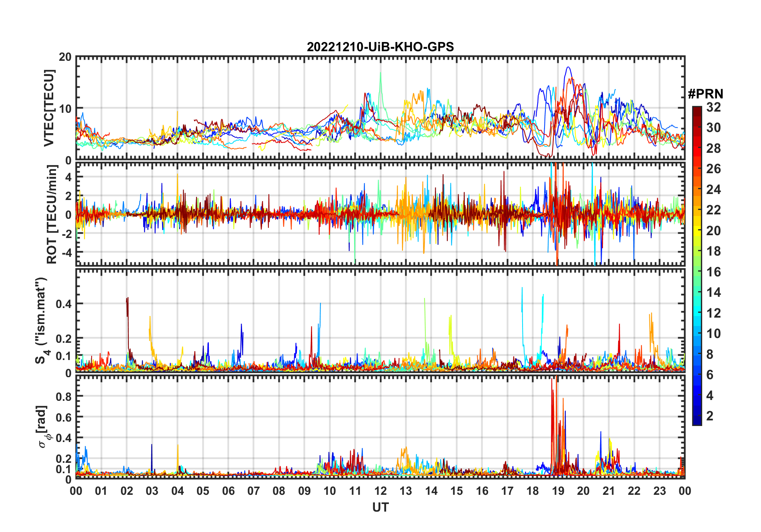This screenshot has height=532, width=761.
Task: Select UT axis tick label "03"
Action: tap(152, 491)
